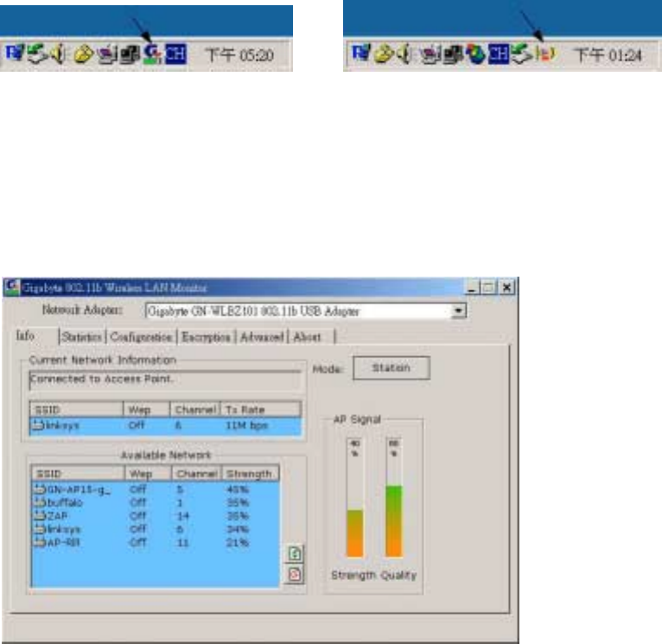
Task: Click the 05:20 clock in system tray
Action: (x=239, y=55)
